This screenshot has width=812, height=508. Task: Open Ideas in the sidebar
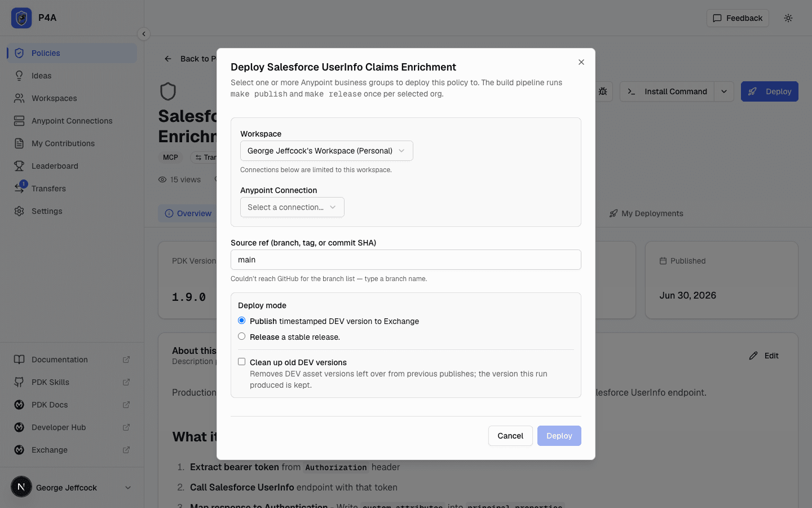72,76
